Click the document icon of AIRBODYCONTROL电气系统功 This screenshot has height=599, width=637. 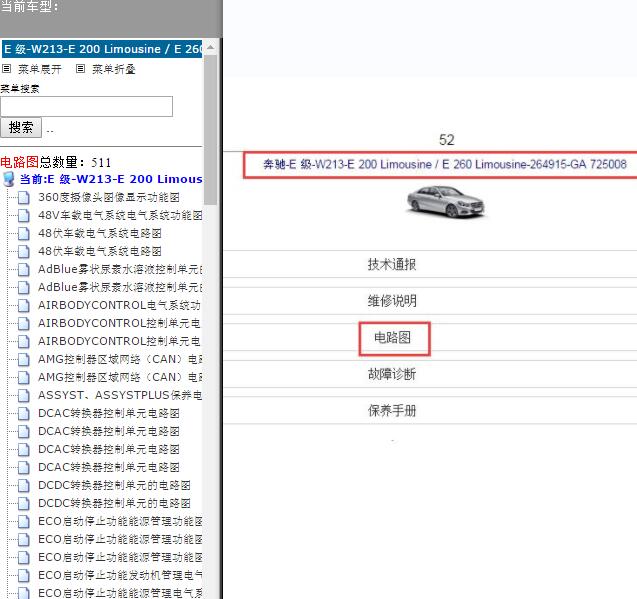24,305
